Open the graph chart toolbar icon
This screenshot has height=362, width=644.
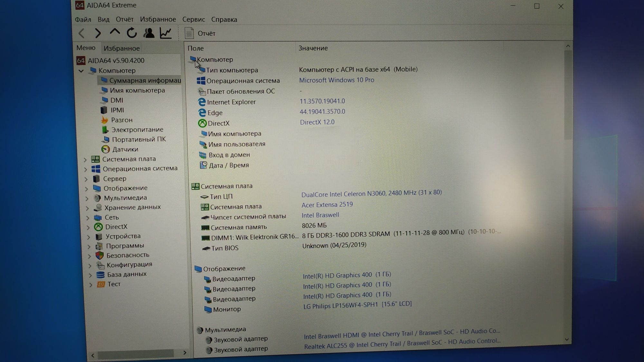pos(166,33)
